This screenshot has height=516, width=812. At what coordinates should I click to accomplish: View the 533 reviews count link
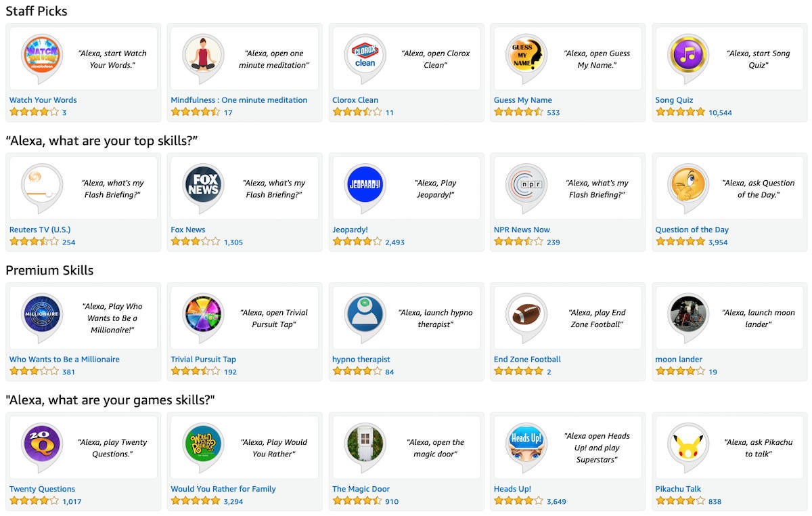point(554,113)
